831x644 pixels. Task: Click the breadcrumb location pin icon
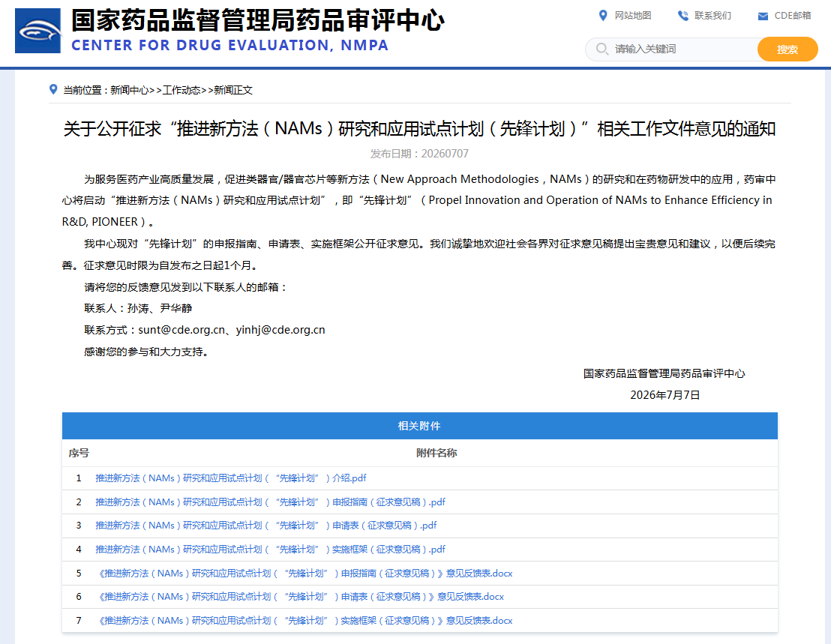(x=53, y=89)
